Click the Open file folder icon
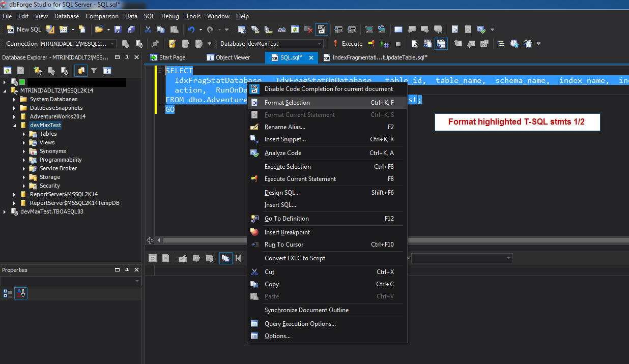Viewport: 629px width, 364px height. tap(99, 29)
